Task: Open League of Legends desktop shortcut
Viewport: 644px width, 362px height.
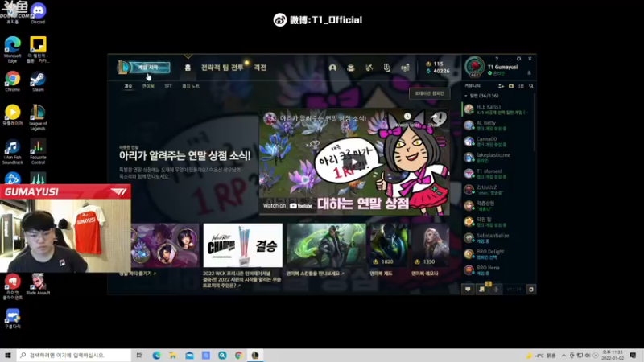Action: click(38, 117)
